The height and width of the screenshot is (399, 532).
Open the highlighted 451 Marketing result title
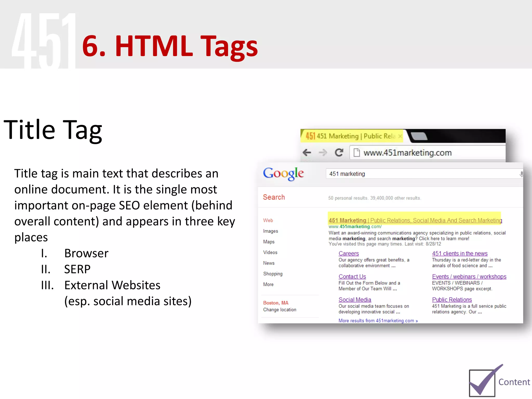(415, 220)
